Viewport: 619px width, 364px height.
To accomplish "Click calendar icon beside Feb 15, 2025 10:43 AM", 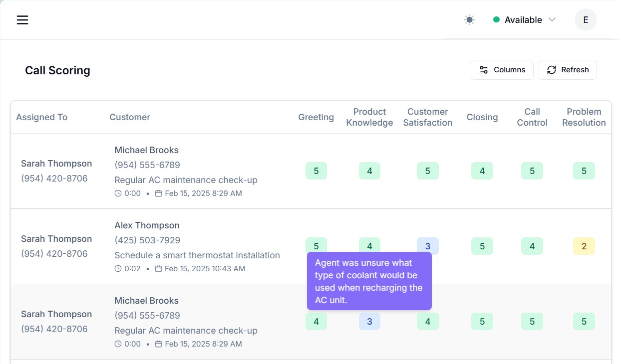I will pyautogui.click(x=158, y=269).
